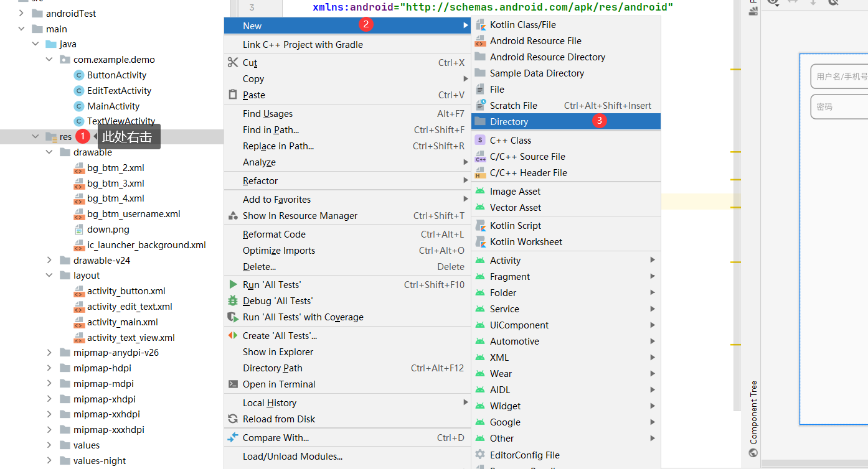Click the Reload from Disk icon

pyautogui.click(x=233, y=419)
